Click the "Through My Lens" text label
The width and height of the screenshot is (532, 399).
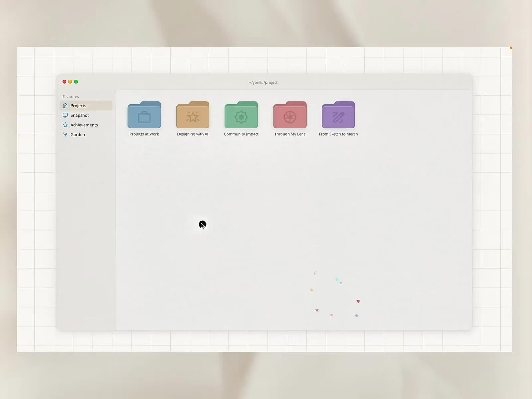[290, 134]
